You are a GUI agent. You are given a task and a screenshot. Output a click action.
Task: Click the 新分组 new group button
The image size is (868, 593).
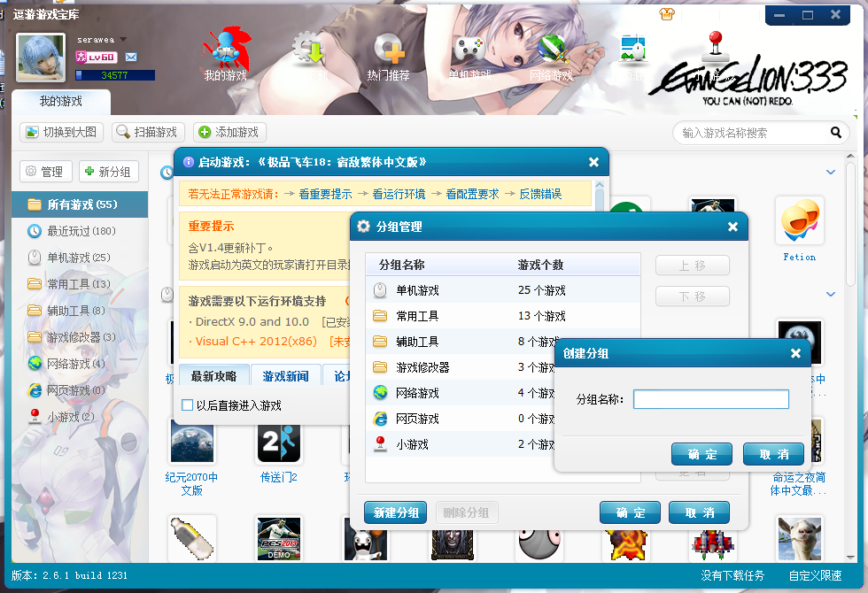pyautogui.click(x=108, y=172)
